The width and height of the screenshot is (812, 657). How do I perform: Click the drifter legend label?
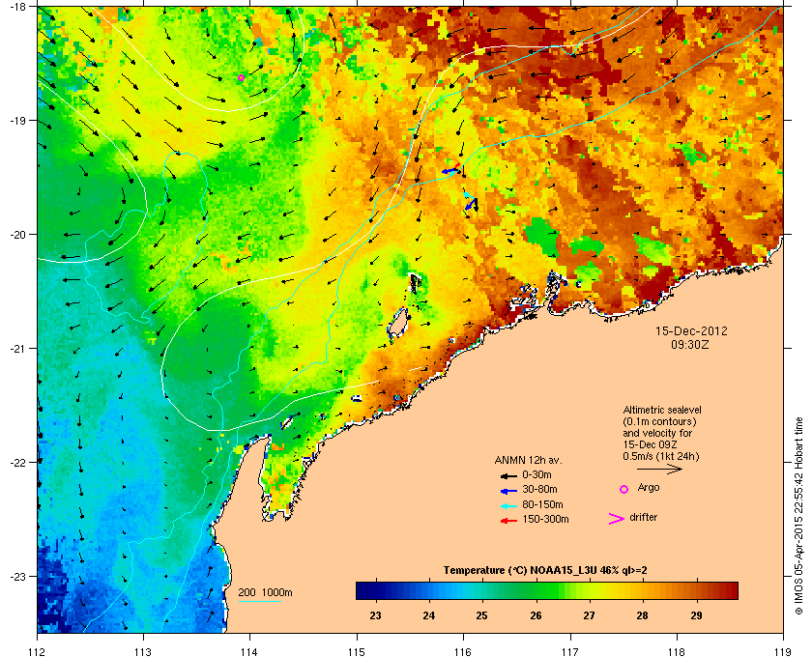[x=643, y=517]
